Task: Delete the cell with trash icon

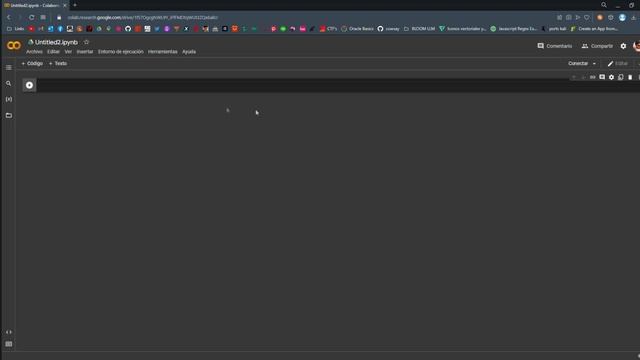Action: [630, 77]
